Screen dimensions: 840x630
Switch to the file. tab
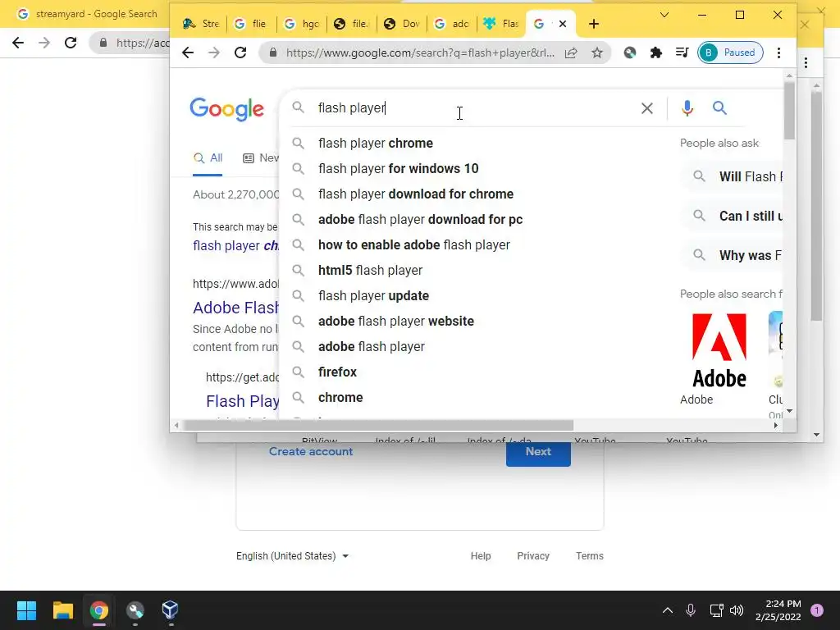(351, 24)
